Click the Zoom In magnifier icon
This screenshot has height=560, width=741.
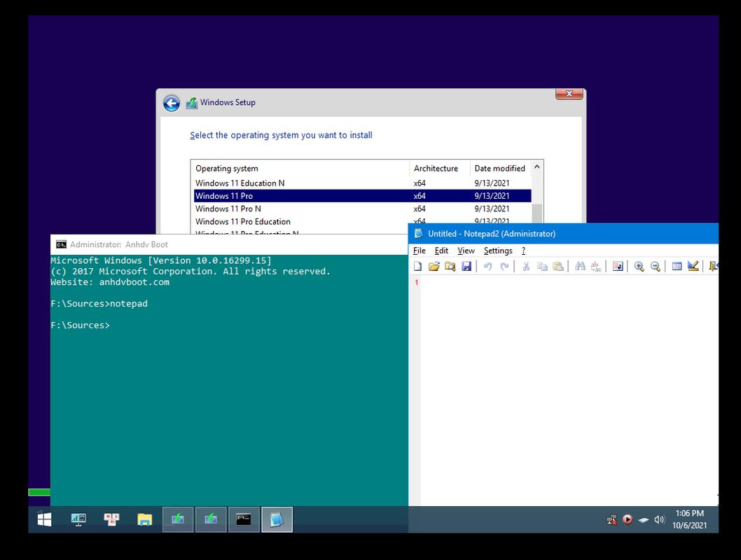639,266
